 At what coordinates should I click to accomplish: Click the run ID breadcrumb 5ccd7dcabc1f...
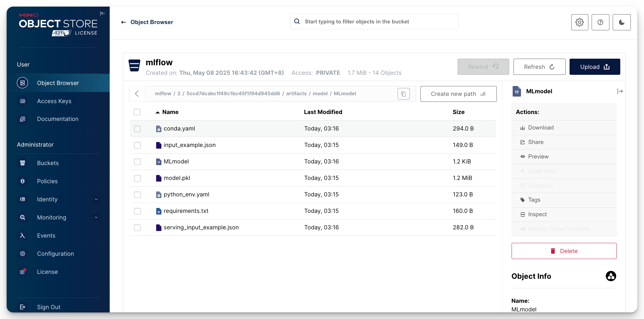click(x=233, y=94)
